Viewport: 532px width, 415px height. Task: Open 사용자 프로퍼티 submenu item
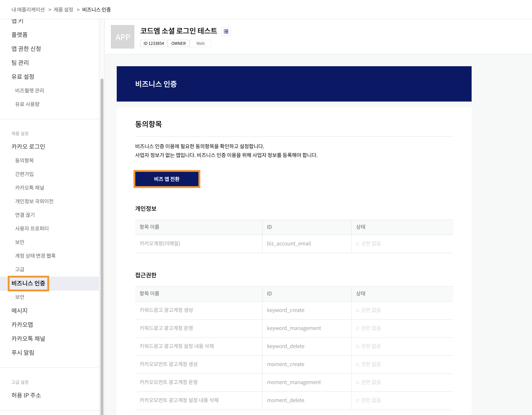point(32,228)
